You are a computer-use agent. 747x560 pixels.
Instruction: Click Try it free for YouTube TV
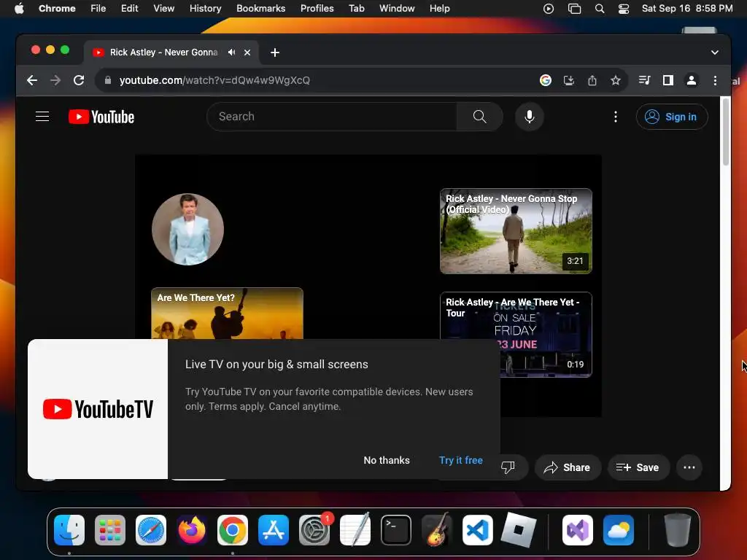(461, 461)
